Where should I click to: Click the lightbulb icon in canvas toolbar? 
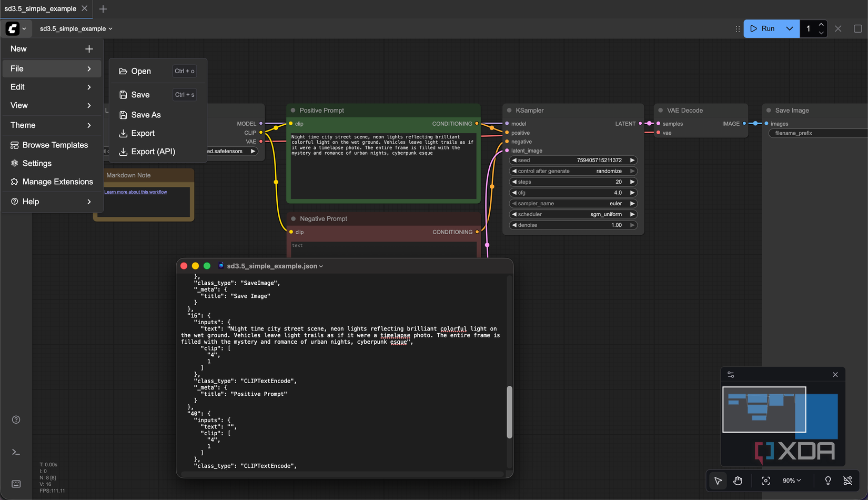(x=828, y=481)
